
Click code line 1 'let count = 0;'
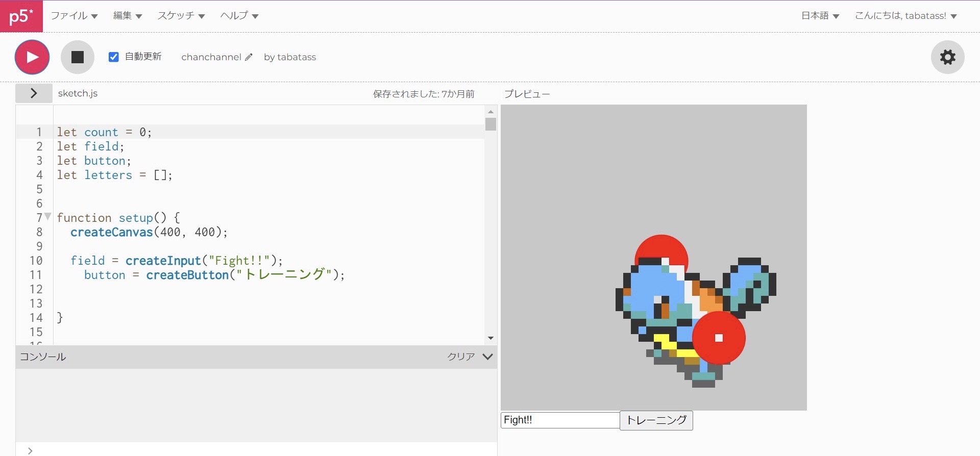(x=104, y=132)
